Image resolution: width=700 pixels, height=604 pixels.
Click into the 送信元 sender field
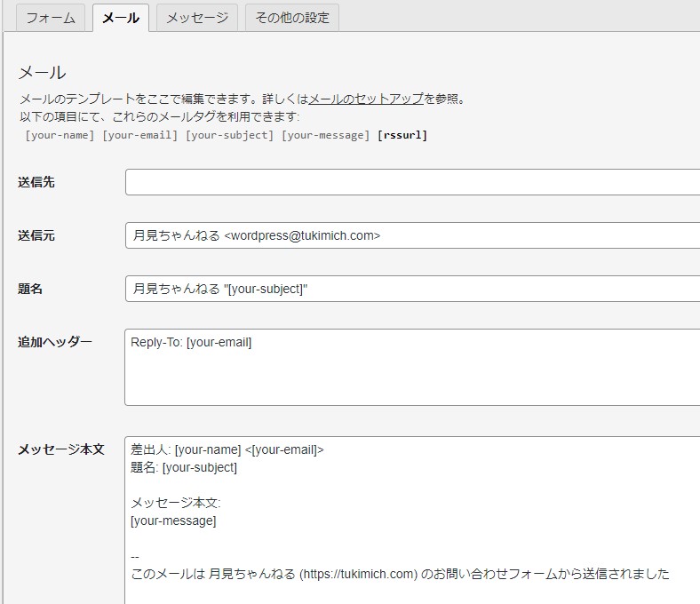click(x=412, y=235)
